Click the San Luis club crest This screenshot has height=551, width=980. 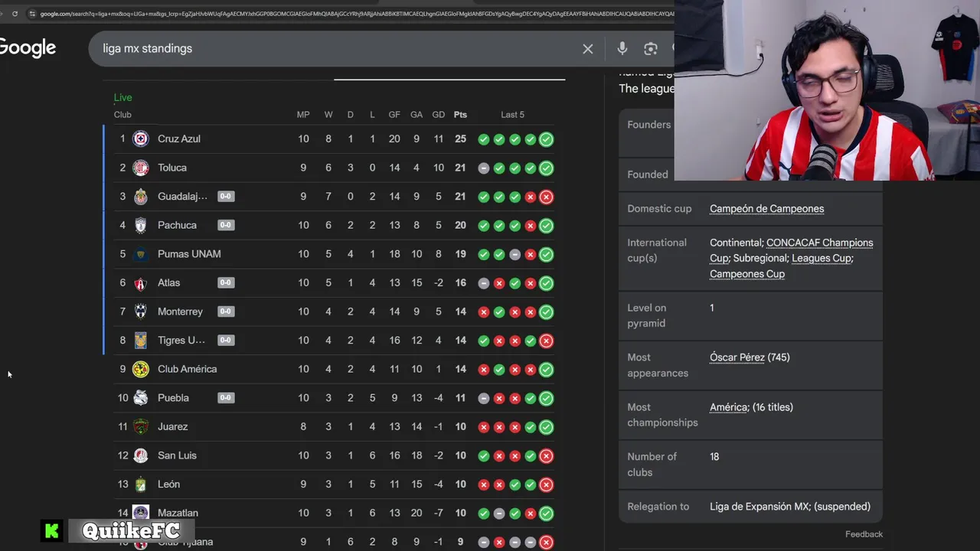[x=140, y=455]
